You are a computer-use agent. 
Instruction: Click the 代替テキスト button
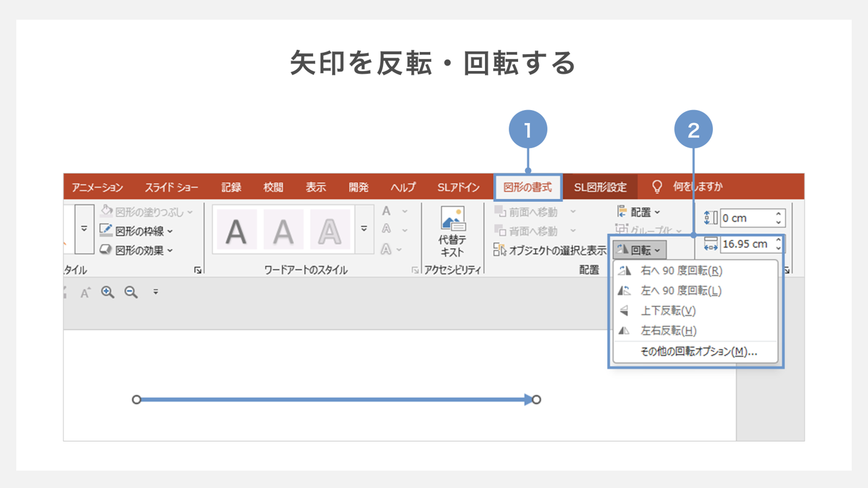(x=452, y=232)
